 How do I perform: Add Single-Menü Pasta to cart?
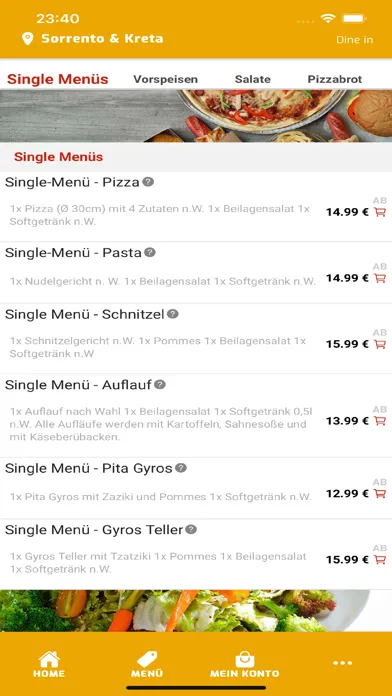pyautogui.click(x=380, y=278)
